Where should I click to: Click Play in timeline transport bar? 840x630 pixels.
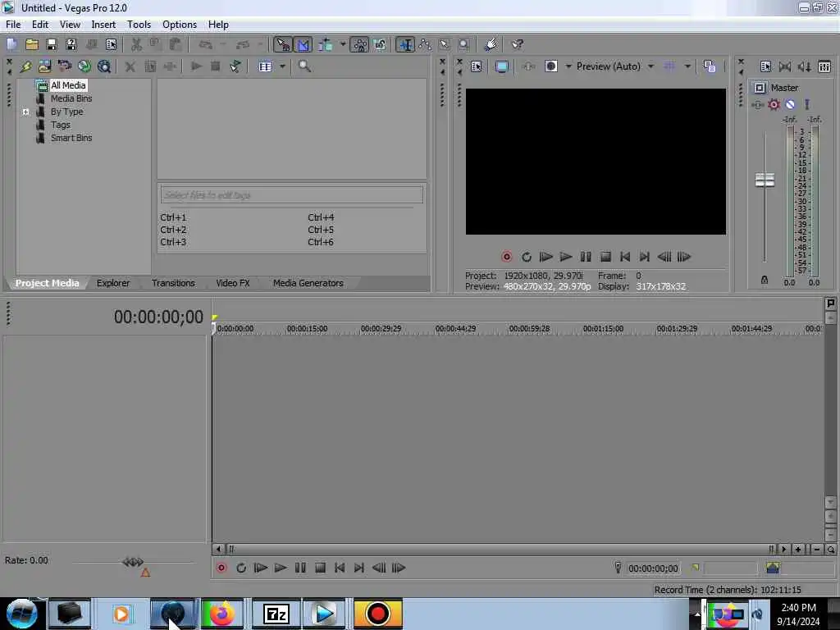point(281,568)
